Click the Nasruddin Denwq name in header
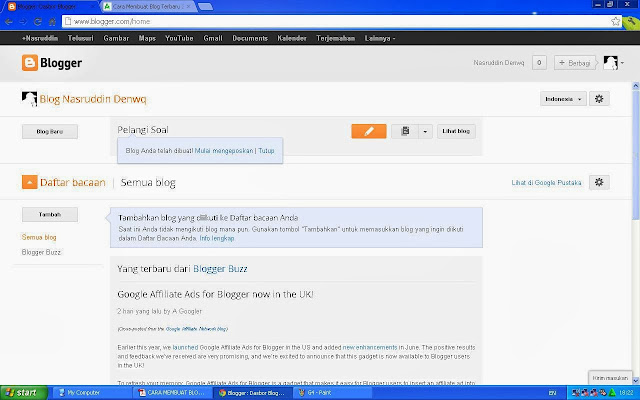The image size is (640, 400). click(499, 63)
